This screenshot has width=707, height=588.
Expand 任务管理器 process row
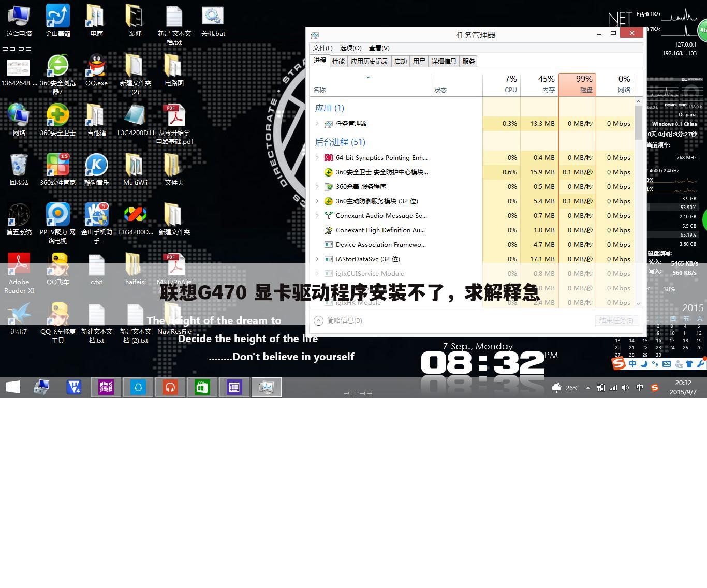[317, 124]
